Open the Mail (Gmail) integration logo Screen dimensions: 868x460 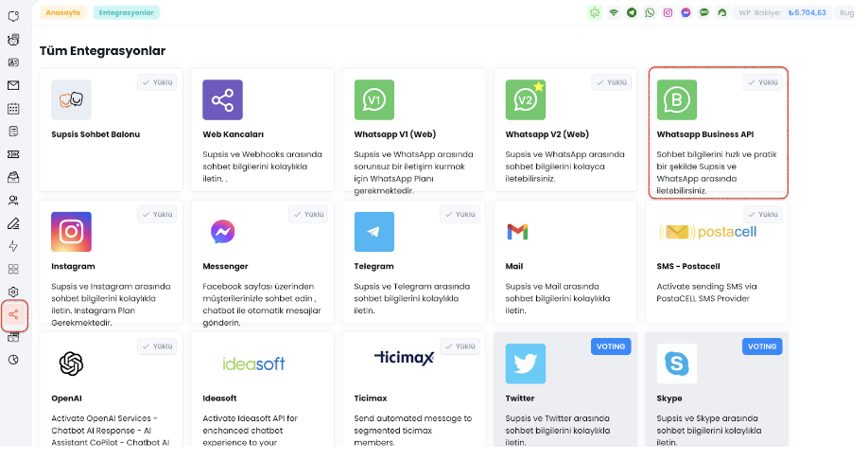(x=517, y=232)
